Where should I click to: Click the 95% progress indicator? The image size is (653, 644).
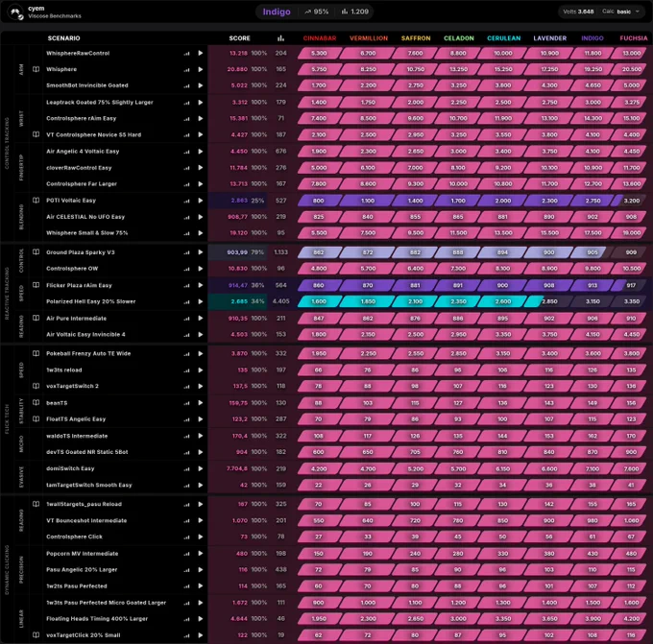[317, 12]
